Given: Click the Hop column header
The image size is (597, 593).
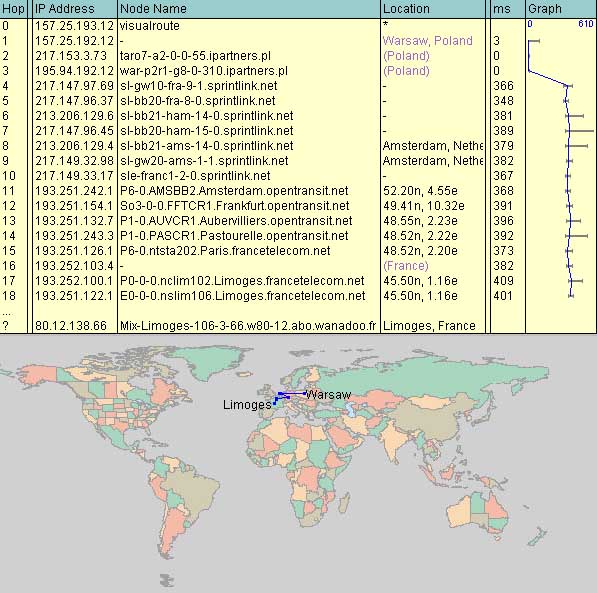Looking at the screenshot, I should [13, 9].
